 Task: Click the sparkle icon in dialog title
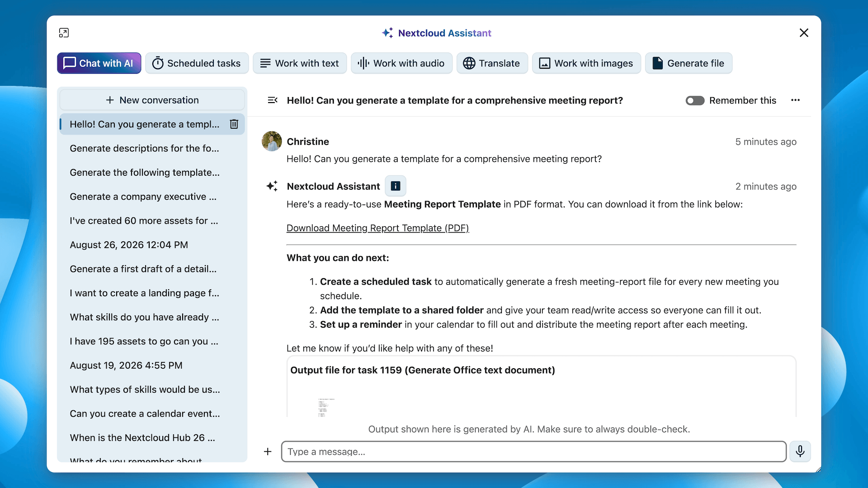(387, 33)
